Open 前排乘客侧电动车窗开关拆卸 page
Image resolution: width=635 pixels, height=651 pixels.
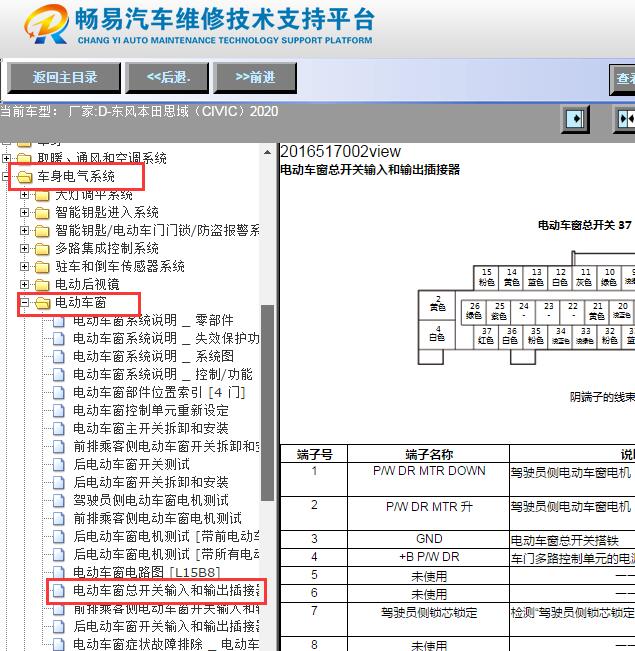[166, 446]
